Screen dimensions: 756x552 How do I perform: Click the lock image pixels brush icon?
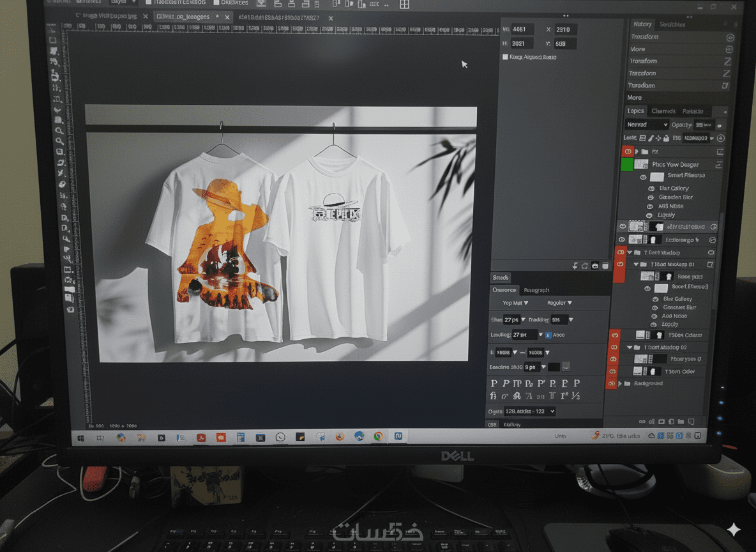651,138
